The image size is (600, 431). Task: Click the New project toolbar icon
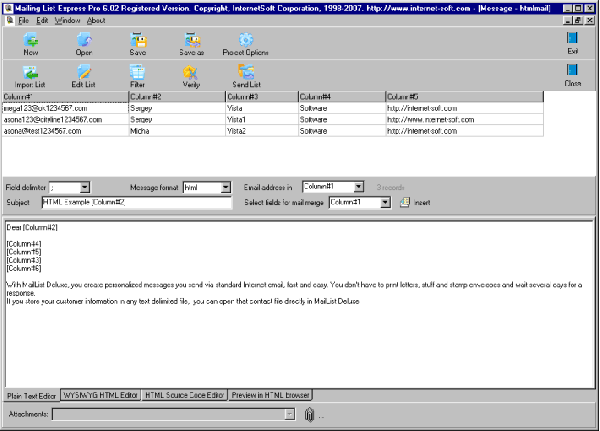pos(31,41)
